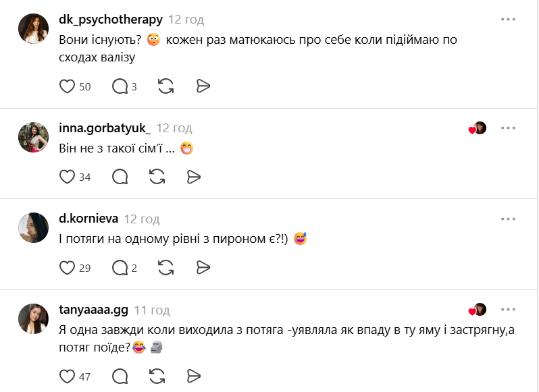This screenshot has height=392, width=539.
Task: Like d.kornieva's comment
Action: 67,268
